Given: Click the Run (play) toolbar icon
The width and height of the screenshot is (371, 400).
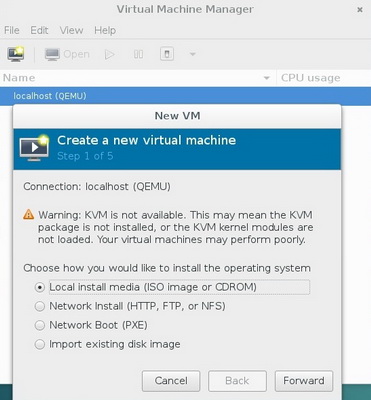Looking at the screenshot, I should (x=109, y=54).
